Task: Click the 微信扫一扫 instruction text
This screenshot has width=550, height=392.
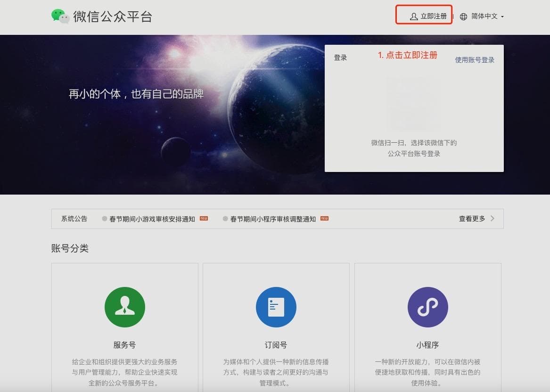Action: 414,148
